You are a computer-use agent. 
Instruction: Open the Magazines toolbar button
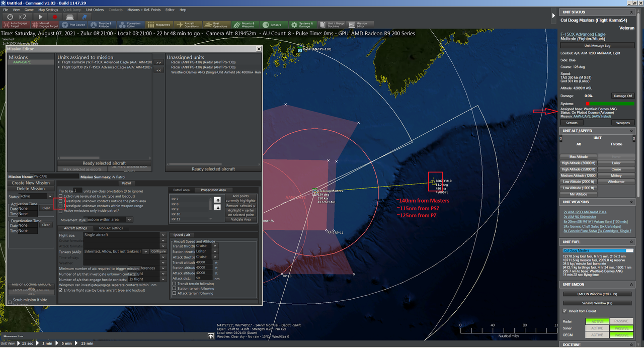(x=159, y=24)
